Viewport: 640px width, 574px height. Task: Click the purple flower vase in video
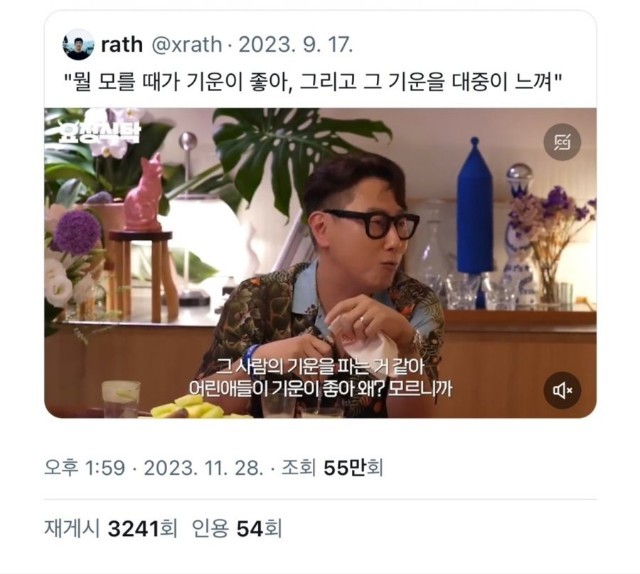tap(553, 245)
